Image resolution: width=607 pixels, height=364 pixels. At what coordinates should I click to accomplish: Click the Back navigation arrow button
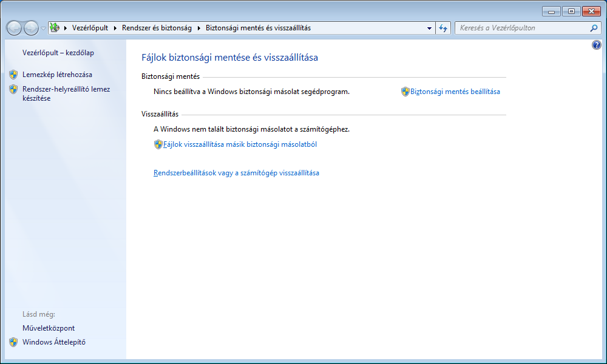click(15, 28)
